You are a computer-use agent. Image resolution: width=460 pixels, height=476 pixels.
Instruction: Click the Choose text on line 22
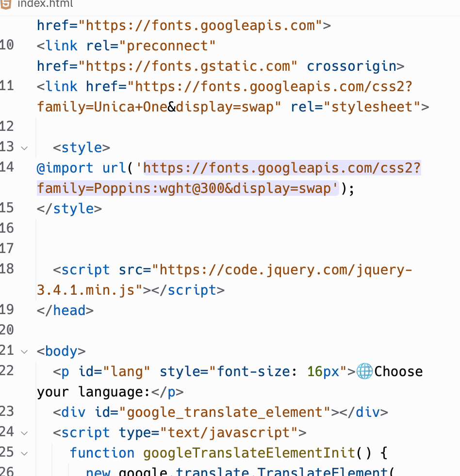click(x=398, y=372)
